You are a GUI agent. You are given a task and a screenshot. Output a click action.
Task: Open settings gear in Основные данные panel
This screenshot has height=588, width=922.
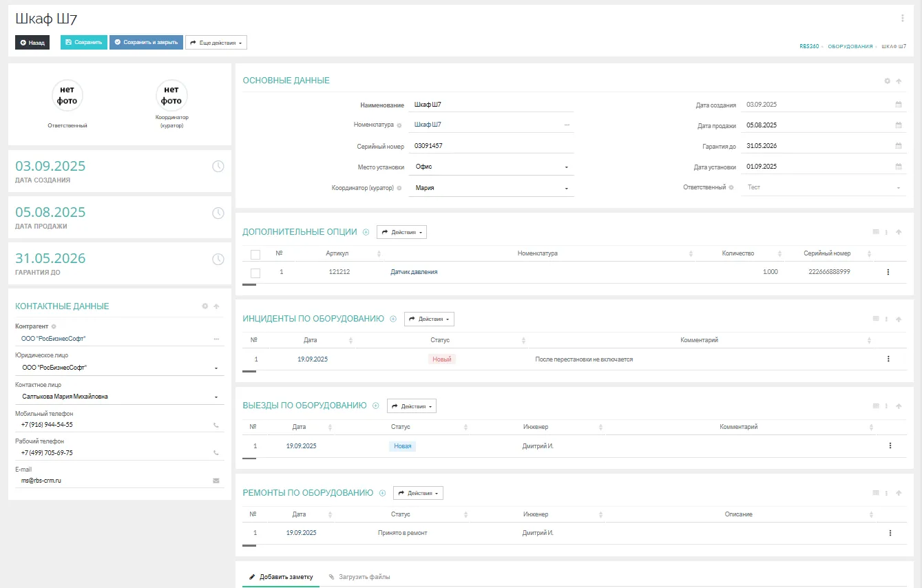(x=887, y=81)
